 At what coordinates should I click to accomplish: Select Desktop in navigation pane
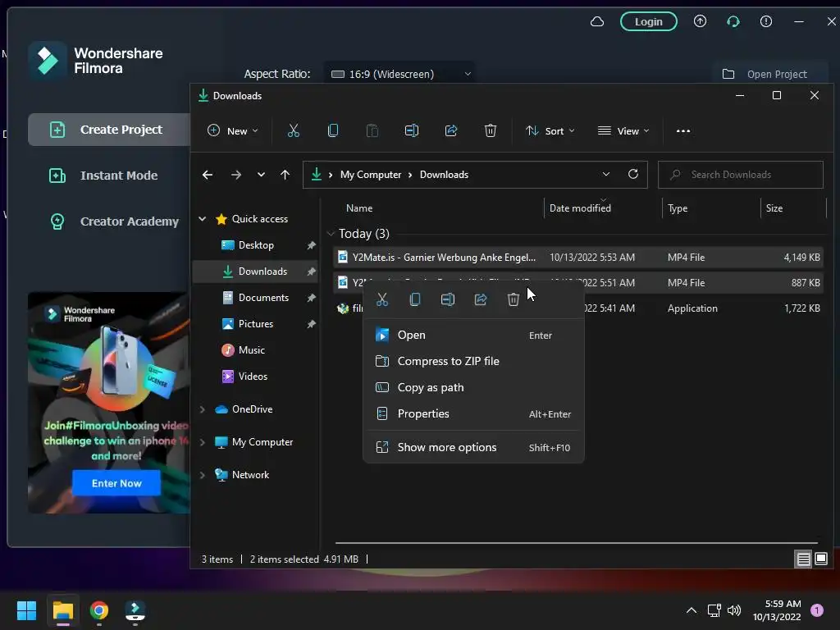click(x=256, y=245)
